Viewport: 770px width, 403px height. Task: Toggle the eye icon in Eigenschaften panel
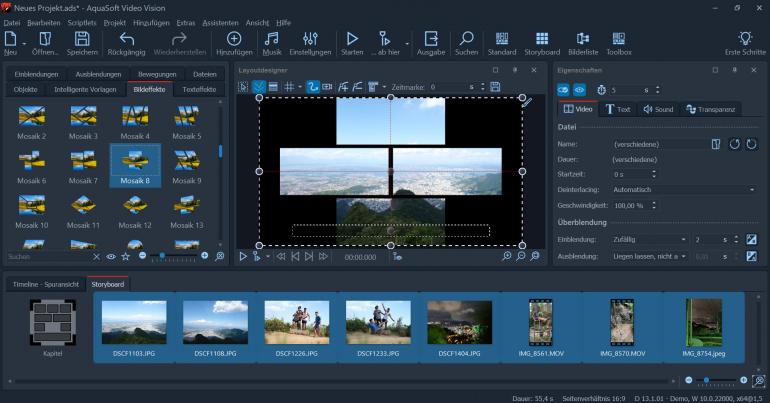click(x=579, y=90)
